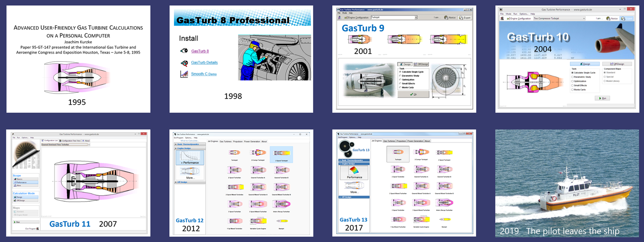Click the Run button in GasTurb 11

(x=26, y=222)
